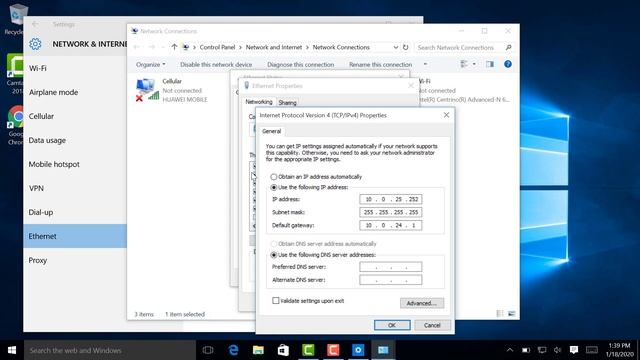
Task: Click the Default gateway input field
Action: (x=391, y=225)
